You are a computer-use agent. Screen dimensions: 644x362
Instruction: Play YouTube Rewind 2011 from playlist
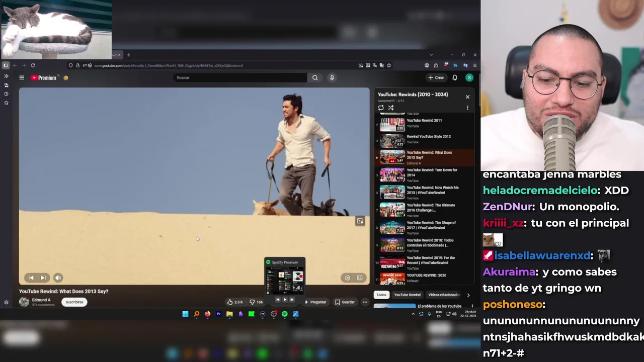(x=425, y=124)
